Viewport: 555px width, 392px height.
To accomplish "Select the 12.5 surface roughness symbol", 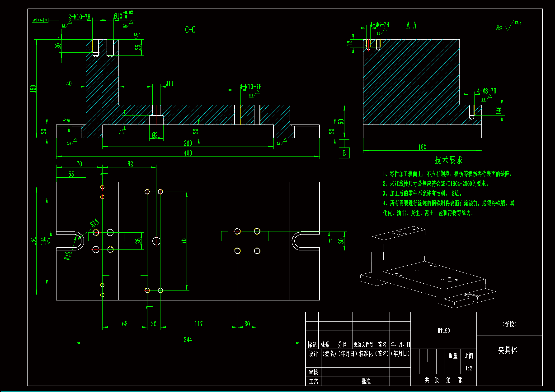I will (x=513, y=25).
